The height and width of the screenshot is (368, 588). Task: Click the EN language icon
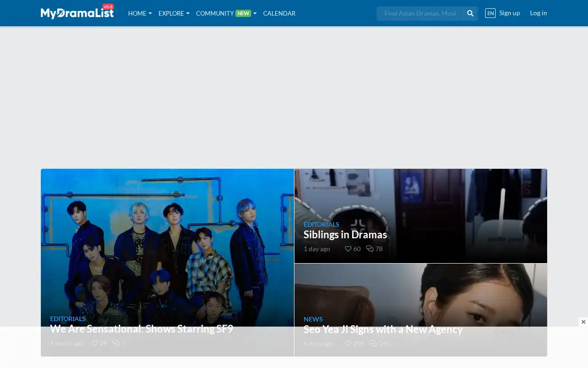point(490,13)
